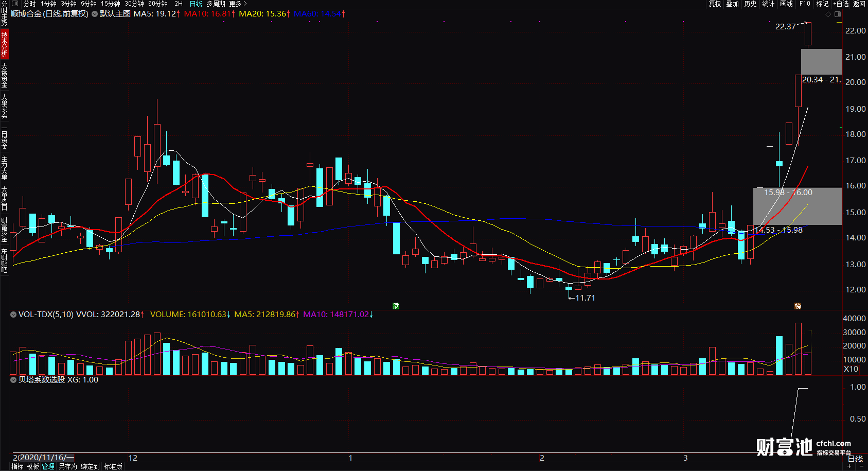This screenshot has height=471, width=868.
Task: Click the 指标 indicator button
Action: [x=17, y=466]
